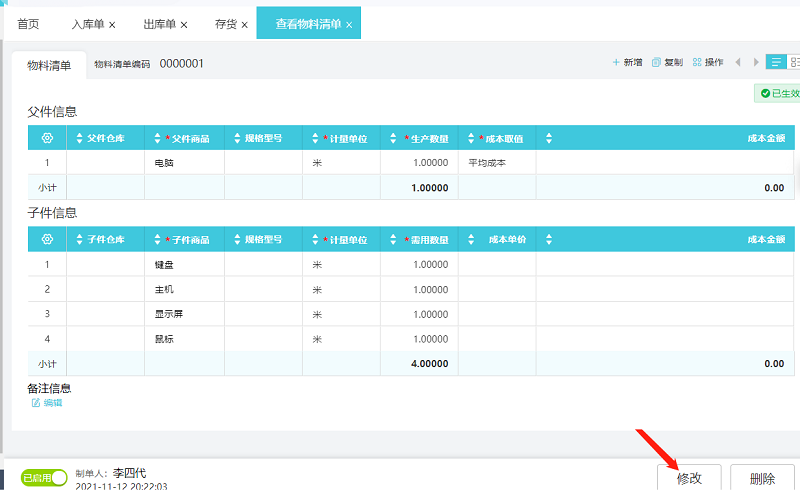
Task: Open 子件信息 table settings gear
Action: click(47, 239)
